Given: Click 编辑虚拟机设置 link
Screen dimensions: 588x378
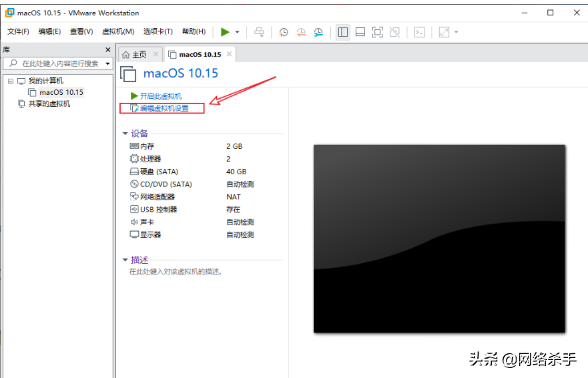Looking at the screenshot, I should click(164, 108).
